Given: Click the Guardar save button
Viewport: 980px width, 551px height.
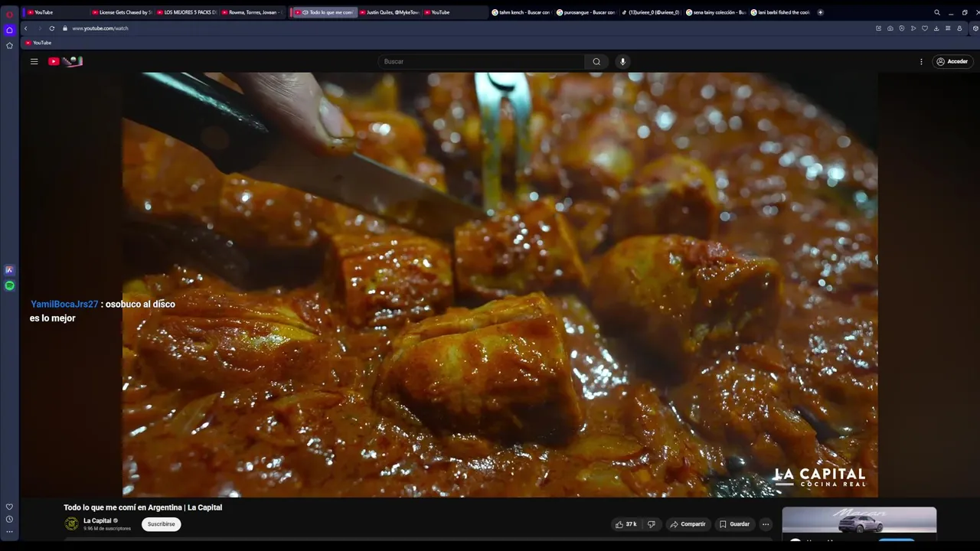Looking at the screenshot, I should (734, 524).
